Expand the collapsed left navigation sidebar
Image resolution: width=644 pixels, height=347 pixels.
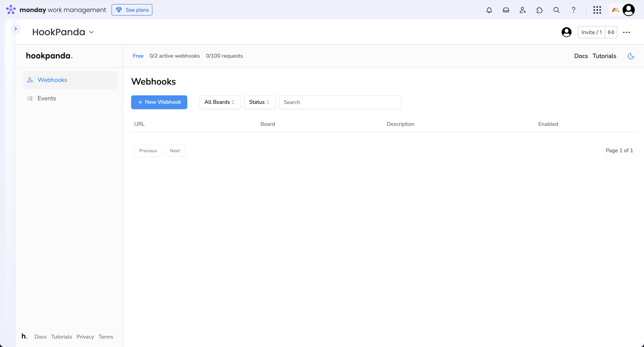pos(16,29)
